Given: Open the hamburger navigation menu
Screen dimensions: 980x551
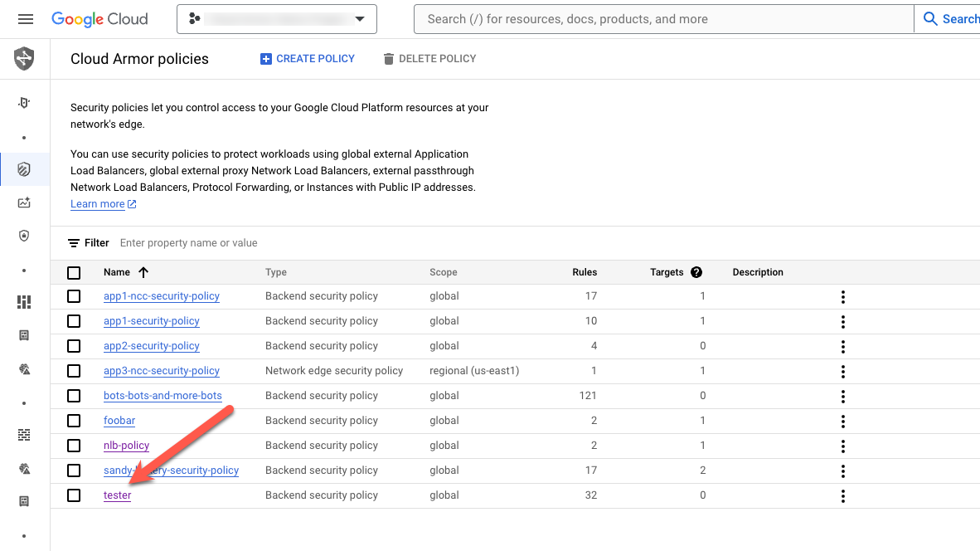Looking at the screenshot, I should pos(26,19).
